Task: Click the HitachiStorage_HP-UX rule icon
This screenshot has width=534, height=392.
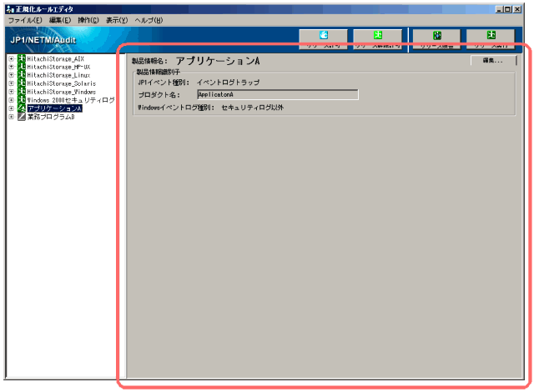Action: click(x=22, y=67)
